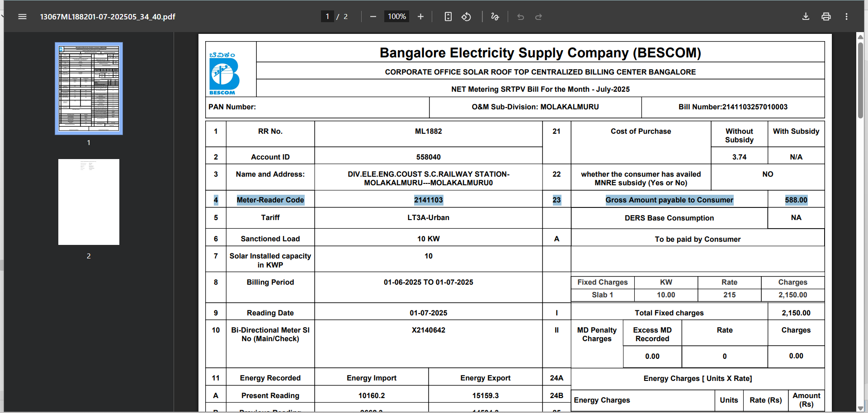Click the Bangalore Electricity Supply Company heading
This screenshot has width=868, height=413.
pos(540,53)
